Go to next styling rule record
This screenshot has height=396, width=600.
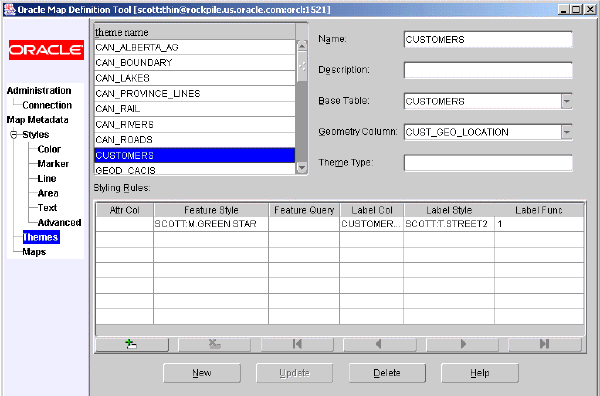[462, 344]
